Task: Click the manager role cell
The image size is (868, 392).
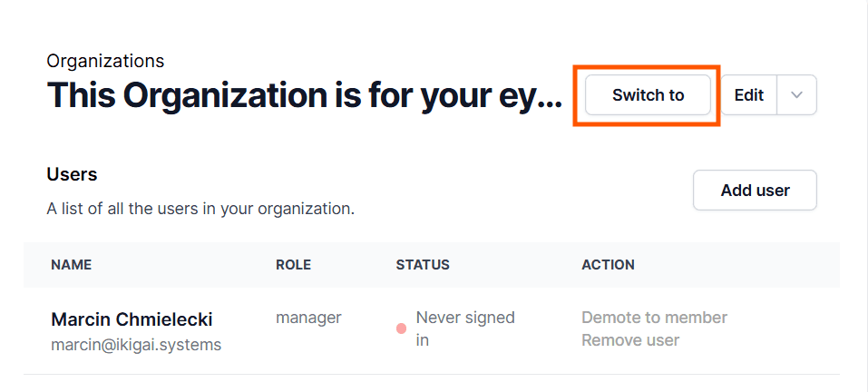Action: coord(308,318)
